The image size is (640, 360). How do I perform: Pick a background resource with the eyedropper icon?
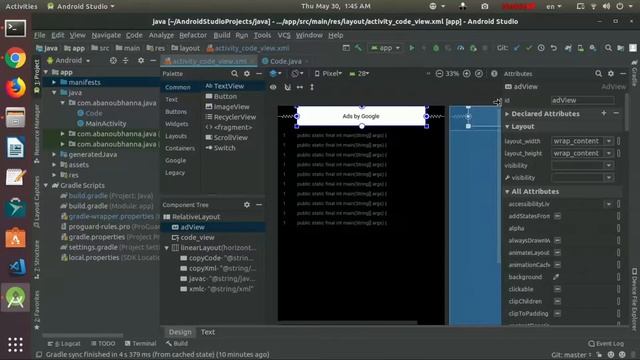pos(556,277)
